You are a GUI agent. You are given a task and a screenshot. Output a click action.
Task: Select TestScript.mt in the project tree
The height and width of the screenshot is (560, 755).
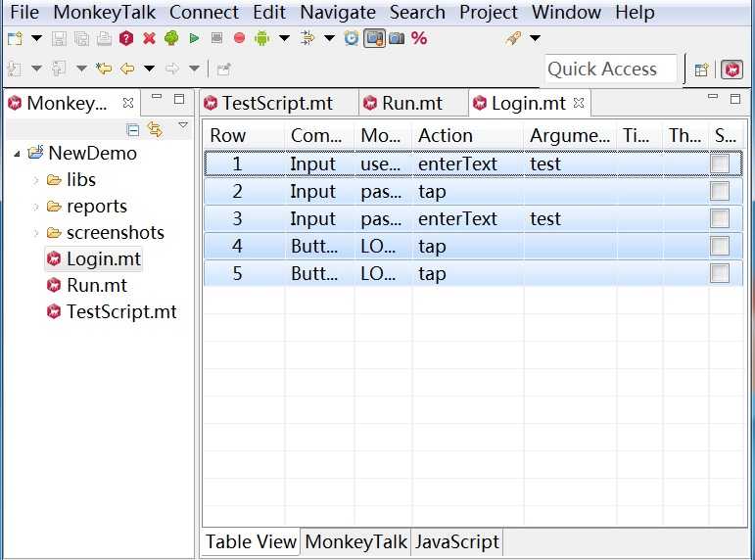tap(112, 312)
